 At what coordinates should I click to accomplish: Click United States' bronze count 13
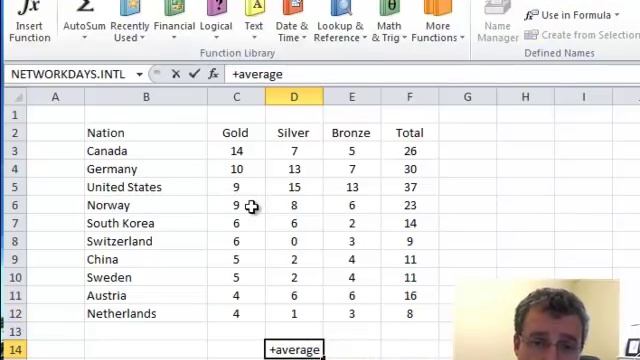tap(352, 187)
